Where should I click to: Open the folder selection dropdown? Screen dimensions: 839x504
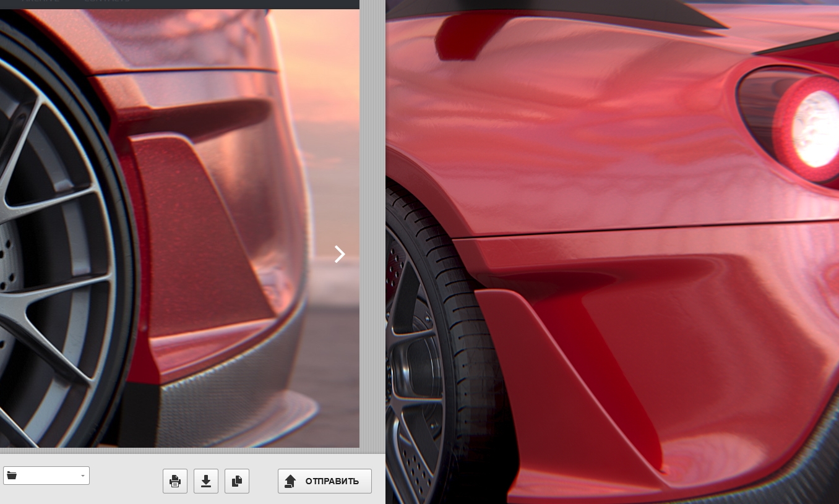click(46, 476)
